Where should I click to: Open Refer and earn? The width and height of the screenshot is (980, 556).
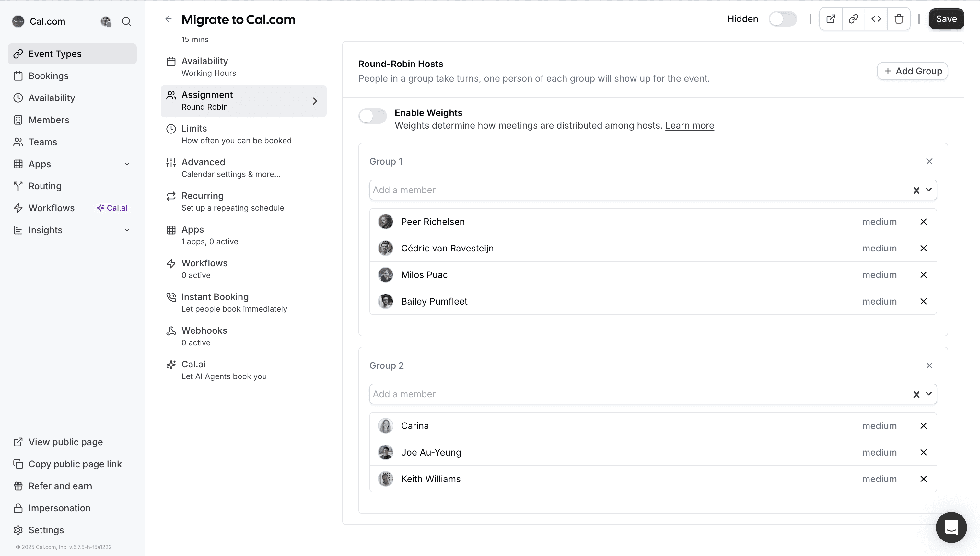[72, 486]
